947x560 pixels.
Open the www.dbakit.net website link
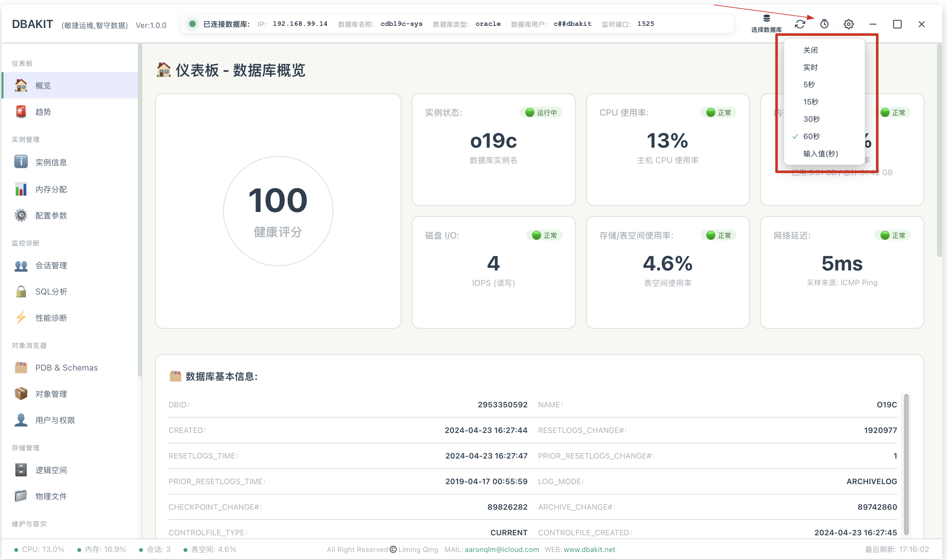(589, 549)
